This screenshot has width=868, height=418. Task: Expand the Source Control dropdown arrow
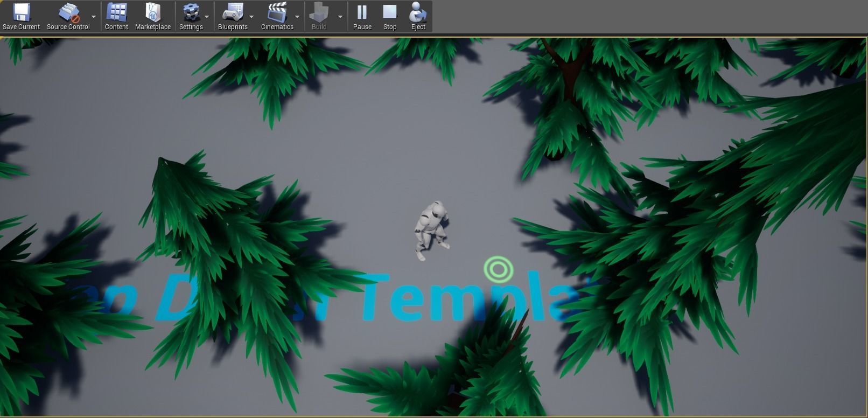click(94, 17)
